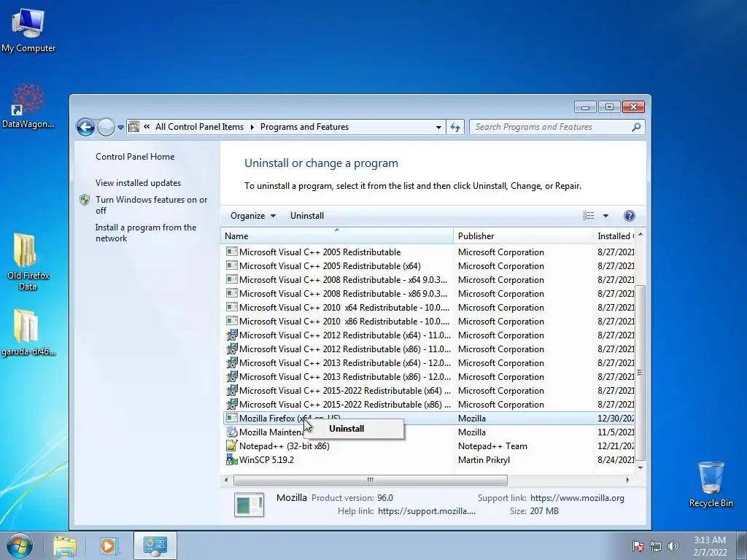Select the Control Panel taskbar button

(x=155, y=545)
